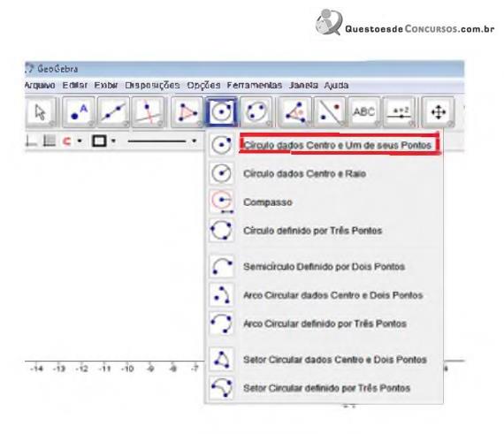Choose Semicírculo Definido por Dois Pontos
The image size is (504, 434).
[x=325, y=266]
